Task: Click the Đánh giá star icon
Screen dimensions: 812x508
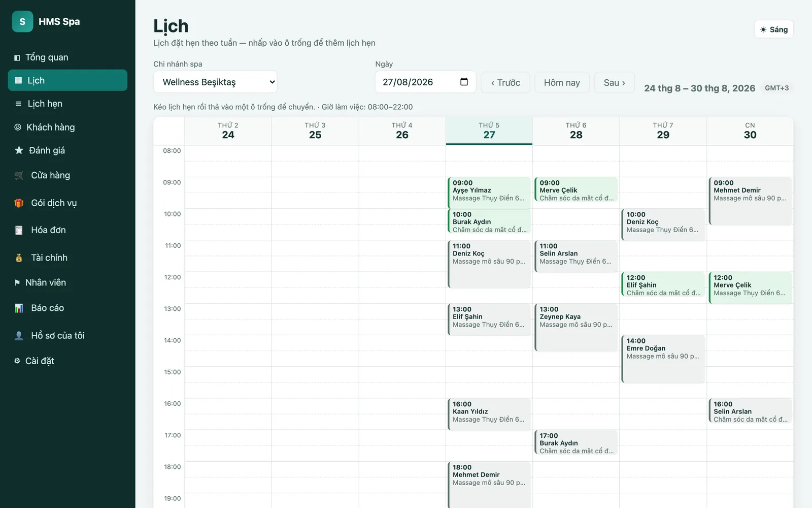Action: (x=19, y=150)
